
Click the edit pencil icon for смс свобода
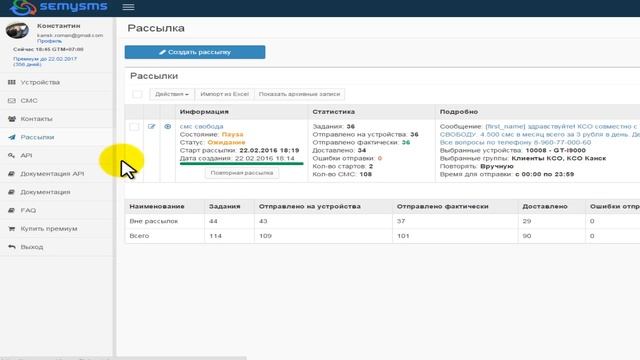151,127
